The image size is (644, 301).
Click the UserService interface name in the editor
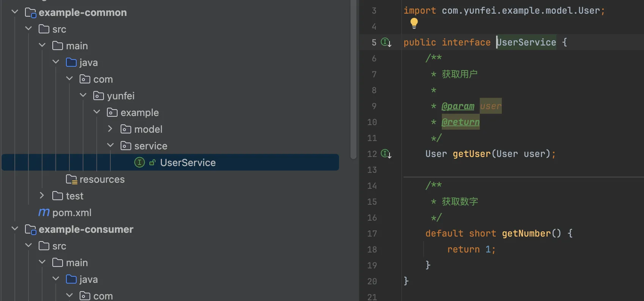click(x=526, y=42)
